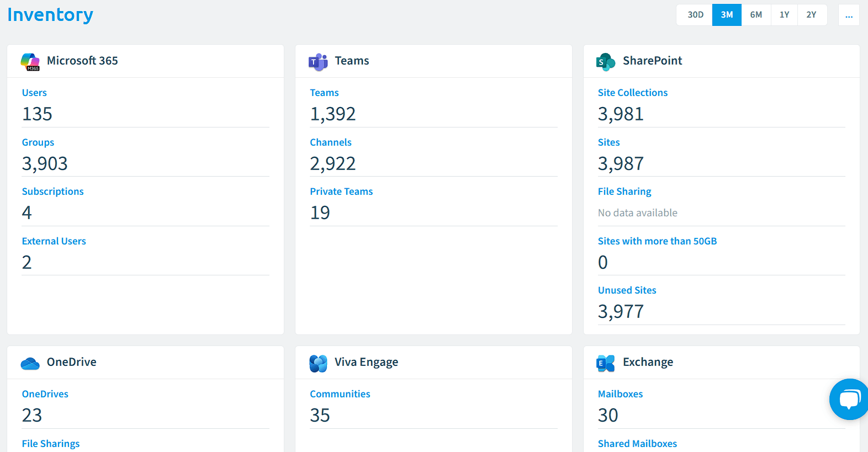Screen dimensions: 868x452
Task: Switch to the 1Y time range
Action: tap(784, 15)
